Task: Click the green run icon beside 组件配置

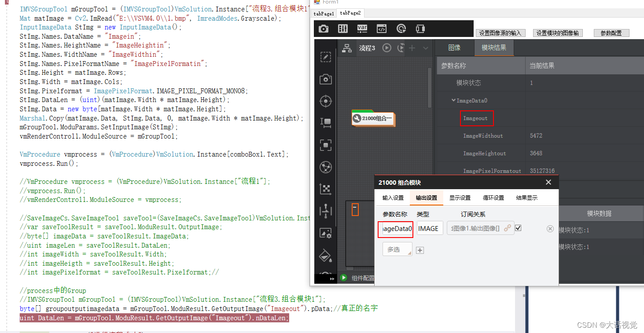Action: [x=343, y=278]
